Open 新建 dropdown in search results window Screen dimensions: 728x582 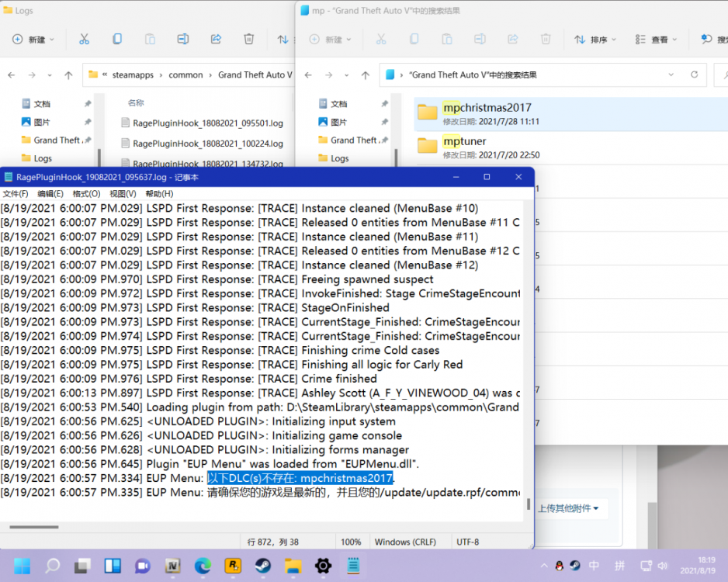coord(331,40)
